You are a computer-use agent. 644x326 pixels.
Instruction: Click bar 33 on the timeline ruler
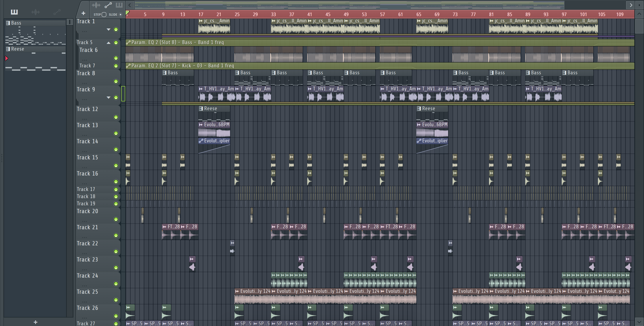click(273, 14)
